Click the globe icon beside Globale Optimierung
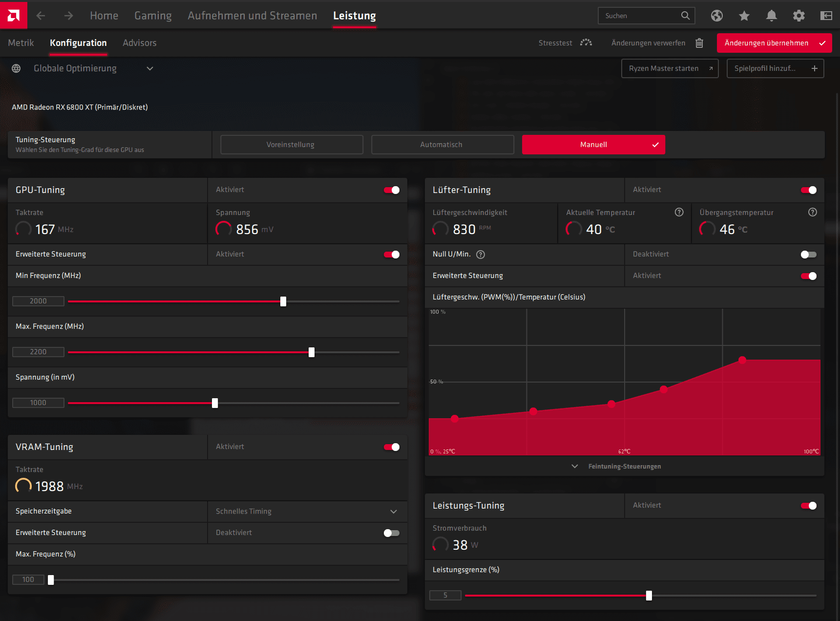The width and height of the screenshot is (840, 621). [x=16, y=68]
